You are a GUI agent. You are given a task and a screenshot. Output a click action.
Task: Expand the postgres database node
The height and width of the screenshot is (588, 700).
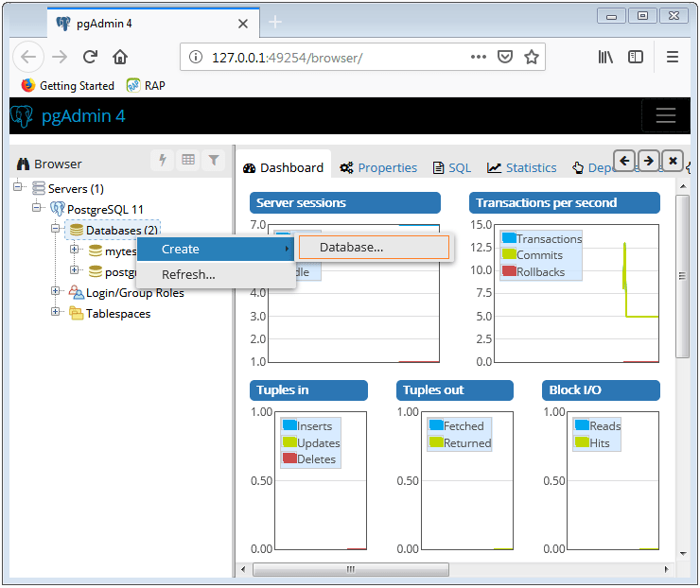75,270
